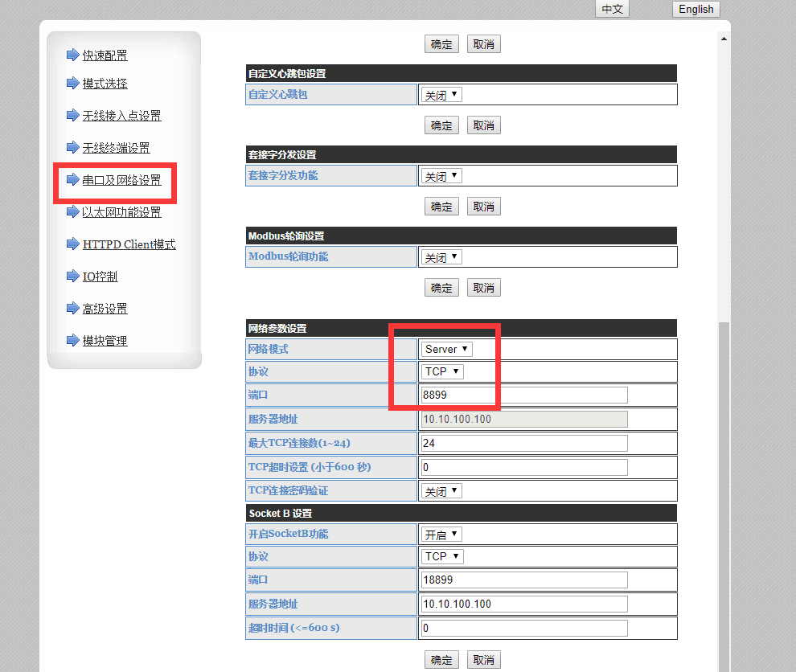
Task: Click the 端口 field containing 8899
Action: tap(523, 395)
